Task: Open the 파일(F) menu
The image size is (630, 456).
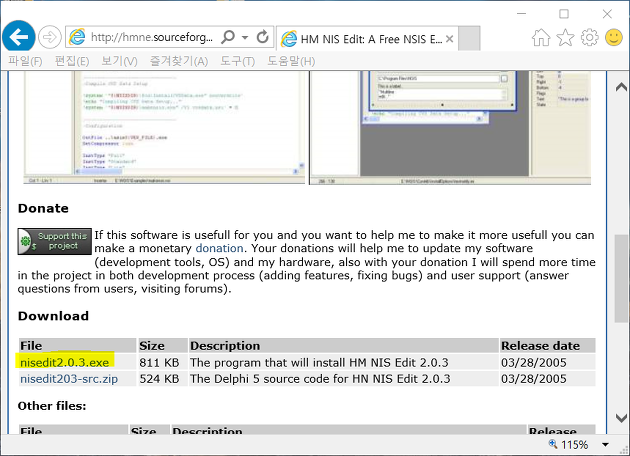Action: pyautogui.click(x=25, y=61)
